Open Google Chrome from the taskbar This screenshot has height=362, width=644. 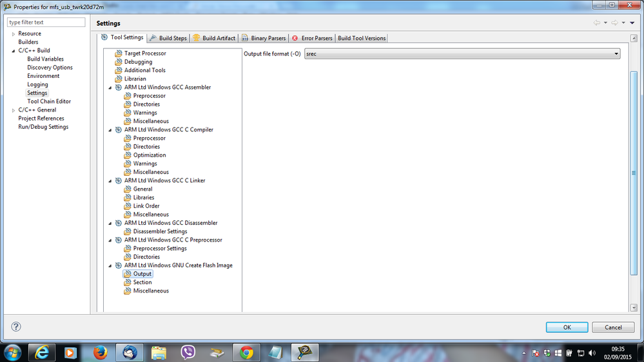[246, 352]
